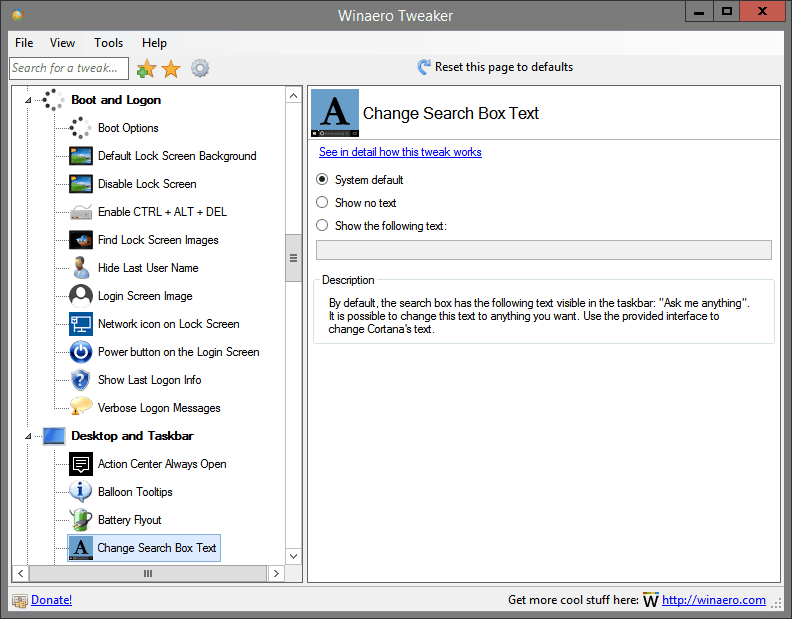Image resolution: width=792 pixels, height=619 pixels.
Task: Select Find Lock Screen Images item
Action: pyautogui.click(x=158, y=240)
